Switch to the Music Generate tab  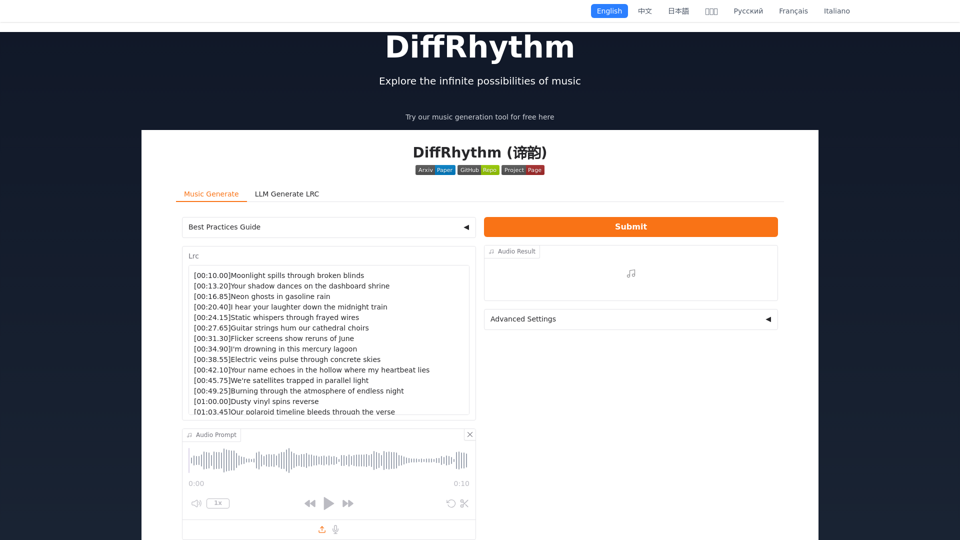211,194
